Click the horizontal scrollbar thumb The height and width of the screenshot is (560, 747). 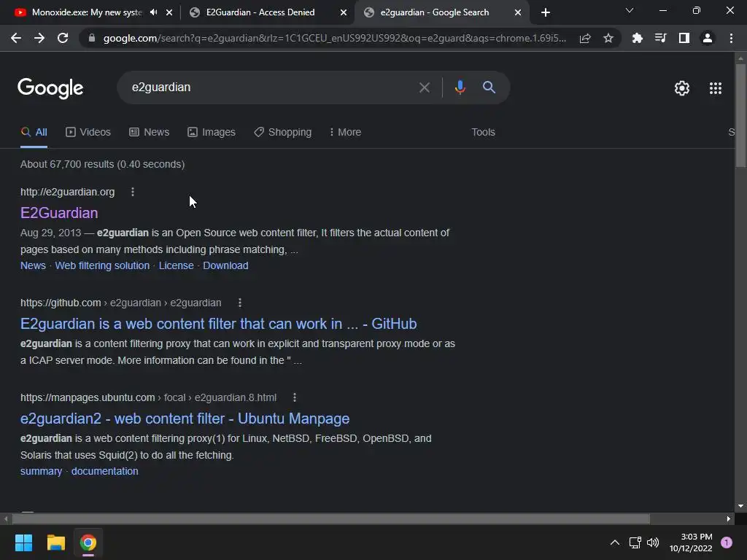click(330, 518)
